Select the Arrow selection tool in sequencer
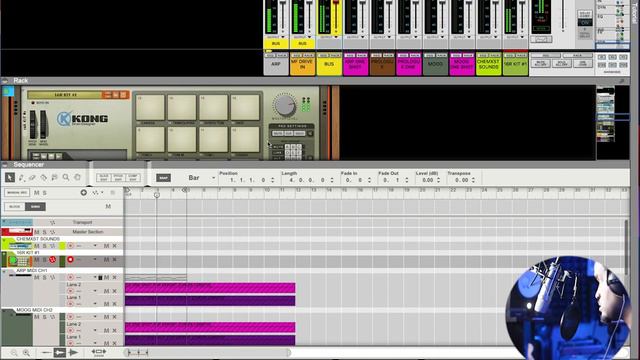The width and height of the screenshot is (640, 360). pyautogui.click(x=10, y=178)
